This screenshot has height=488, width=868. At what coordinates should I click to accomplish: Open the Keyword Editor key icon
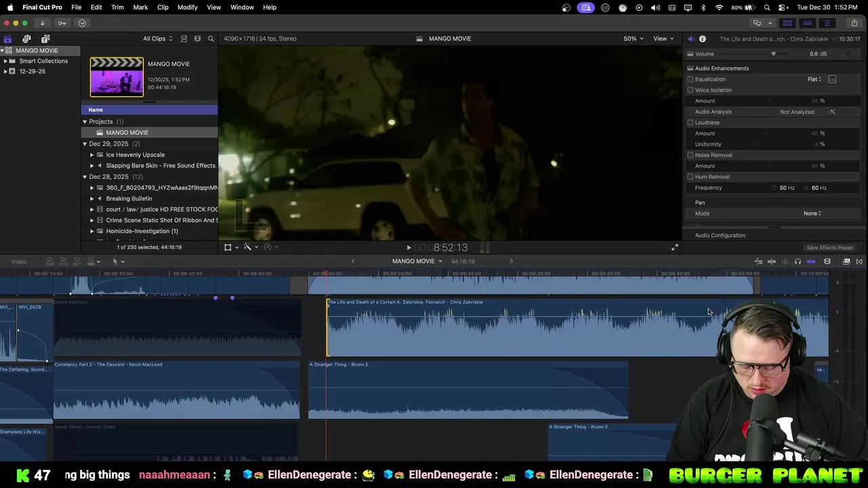click(x=62, y=23)
